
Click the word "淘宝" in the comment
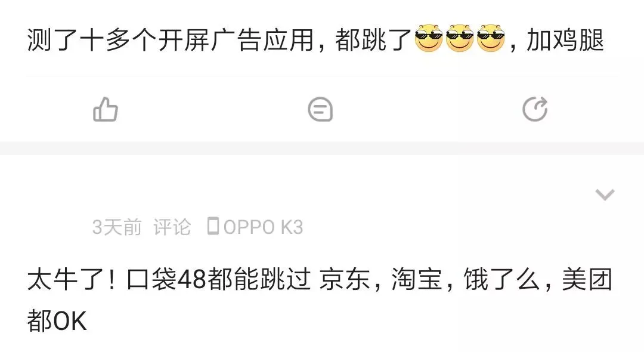[416, 279]
